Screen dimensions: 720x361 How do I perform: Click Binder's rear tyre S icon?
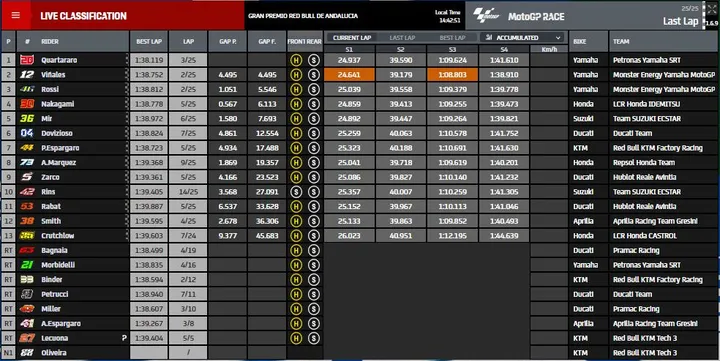pyautogui.click(x=314, y=280)
